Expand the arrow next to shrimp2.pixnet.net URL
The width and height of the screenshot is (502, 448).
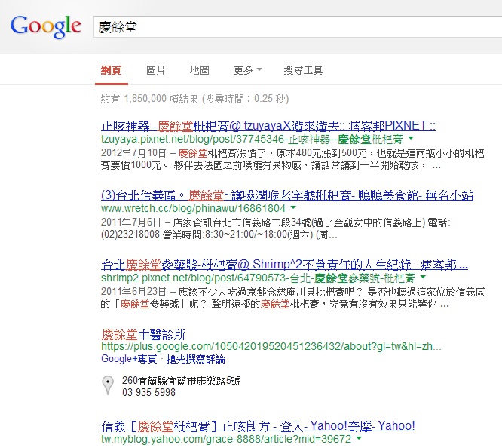point(424,277)
